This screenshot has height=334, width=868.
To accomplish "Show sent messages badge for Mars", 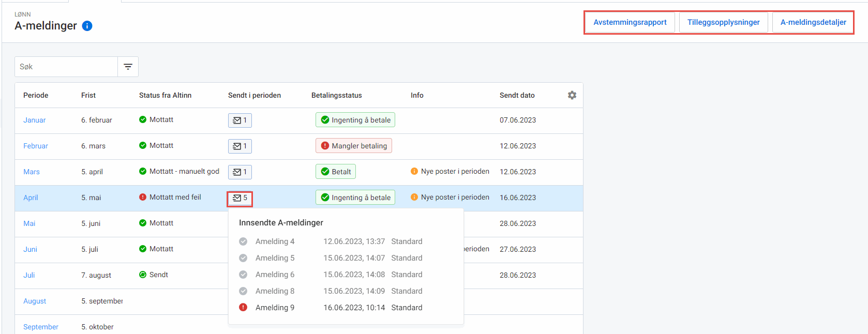I will pyautogui.click(x=240, y=172).
